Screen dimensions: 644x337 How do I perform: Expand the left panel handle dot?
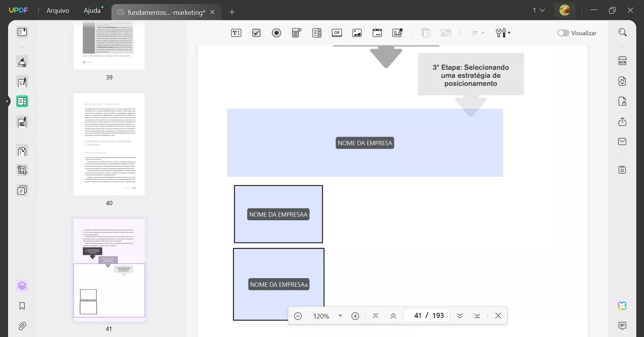point(7,101)
